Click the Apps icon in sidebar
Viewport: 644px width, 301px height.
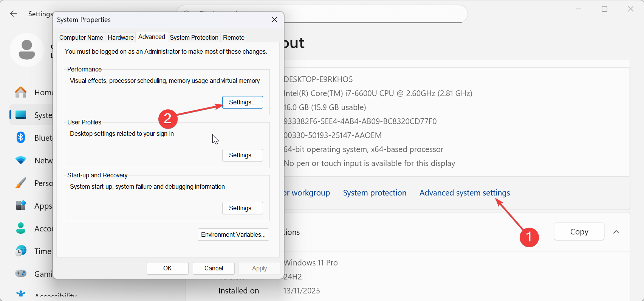pos(21,205)
